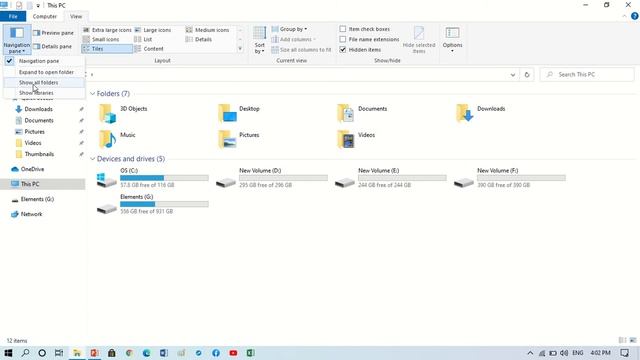Enable Item check boxes
Viewport: 640px width, 360px height.
tap(364, 29)
